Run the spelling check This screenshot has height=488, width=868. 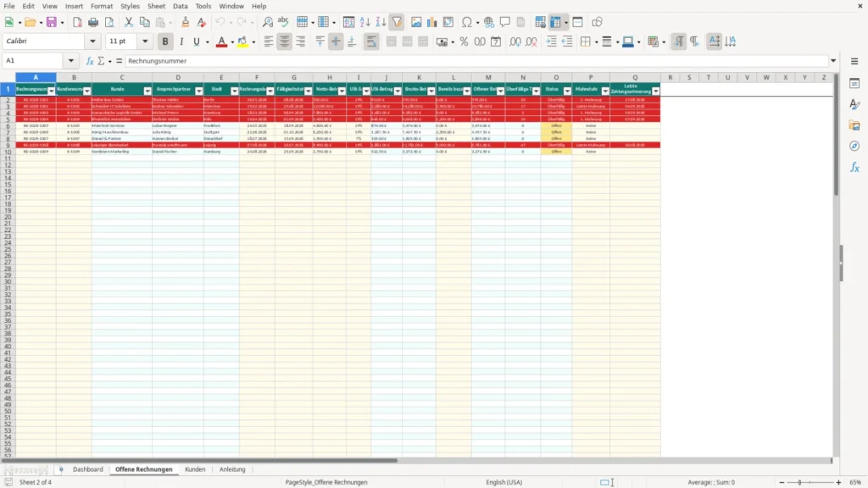click(x=283, y=22)
